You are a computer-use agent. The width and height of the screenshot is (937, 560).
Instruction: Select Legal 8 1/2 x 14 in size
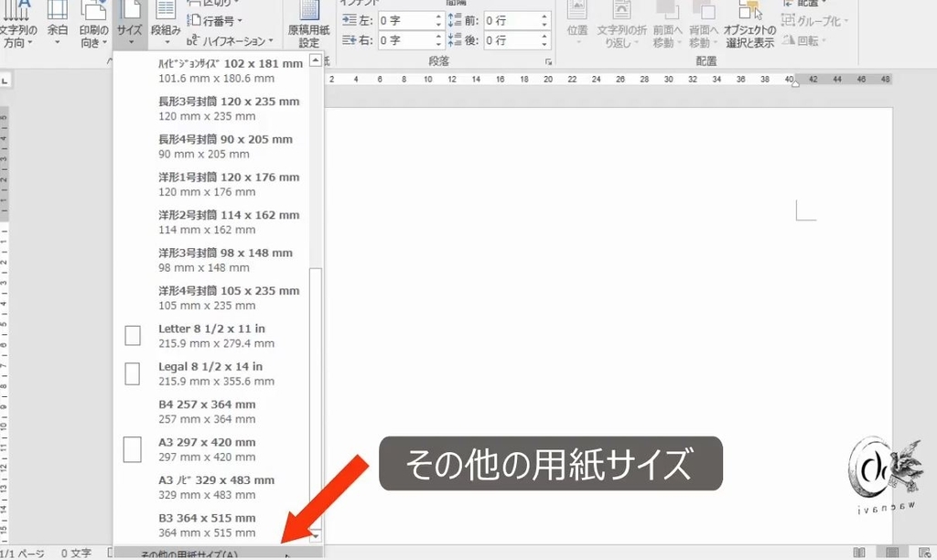[x=211, y=373]
